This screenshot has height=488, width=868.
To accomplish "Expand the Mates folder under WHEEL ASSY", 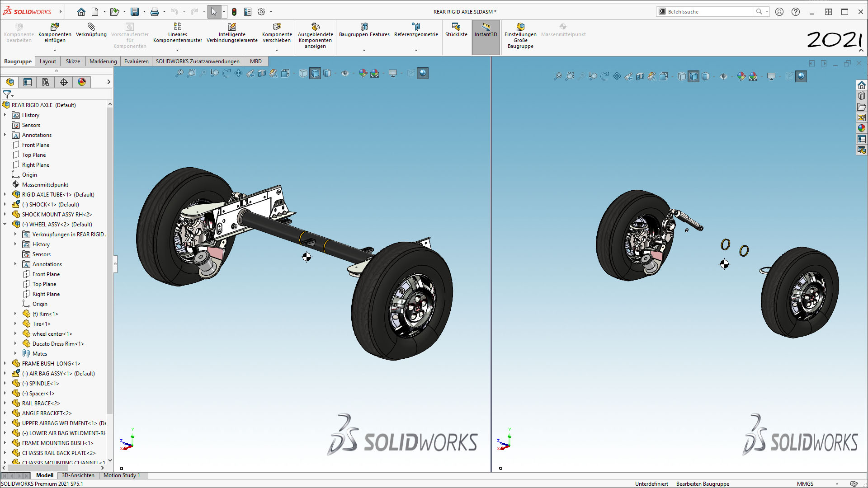I will (x=15, y=353).
